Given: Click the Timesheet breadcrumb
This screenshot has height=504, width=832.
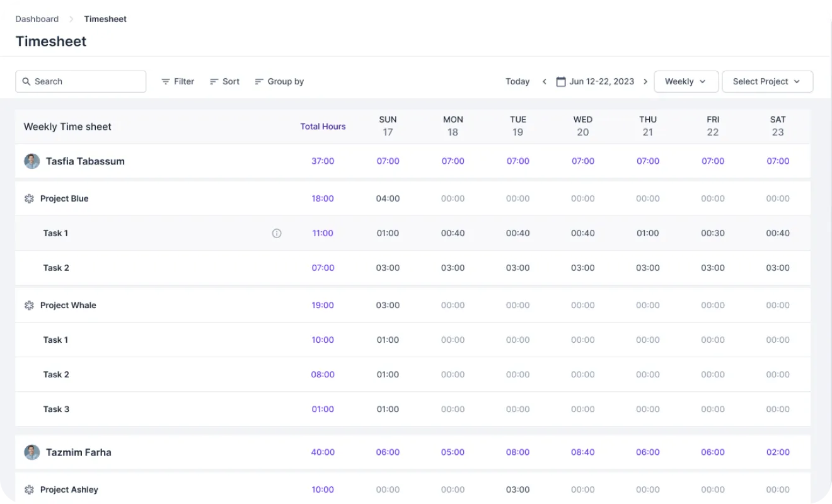Looking at the screenshot, I should (x=105, y=19).
